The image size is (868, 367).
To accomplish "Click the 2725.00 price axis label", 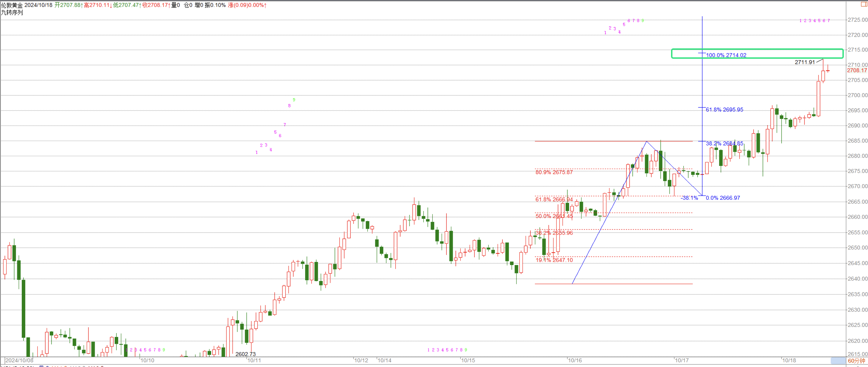I will click(858, 20).
